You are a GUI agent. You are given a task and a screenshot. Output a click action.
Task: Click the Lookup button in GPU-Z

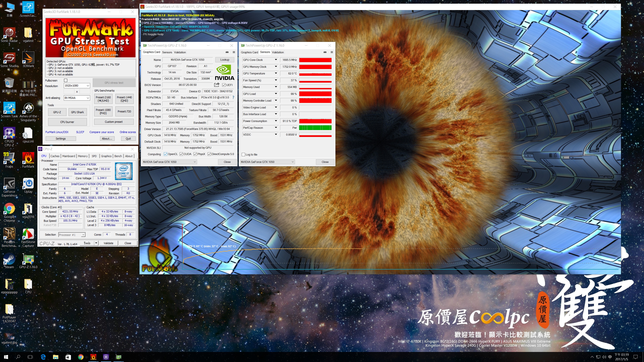[x=225, y=60]
